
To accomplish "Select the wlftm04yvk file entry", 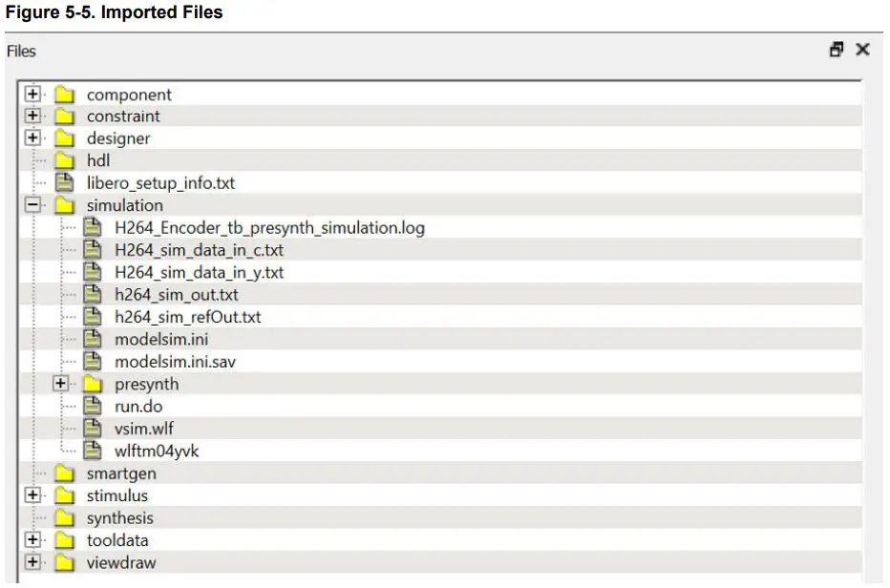I will coord(157,451).
